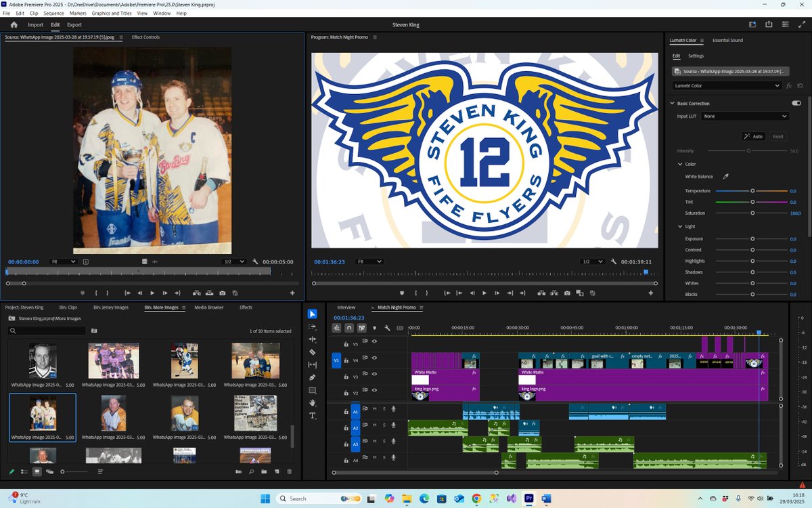Collapse the Color section in Lumetri Color
812x508 pixels.
tap(681, 164)
